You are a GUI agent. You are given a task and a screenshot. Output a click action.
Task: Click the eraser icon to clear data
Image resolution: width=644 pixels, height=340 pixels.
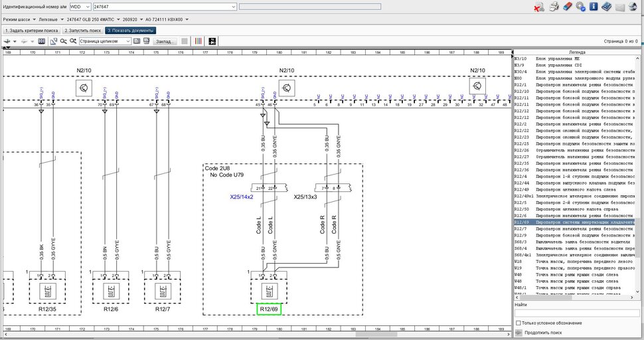coord(568,7)
